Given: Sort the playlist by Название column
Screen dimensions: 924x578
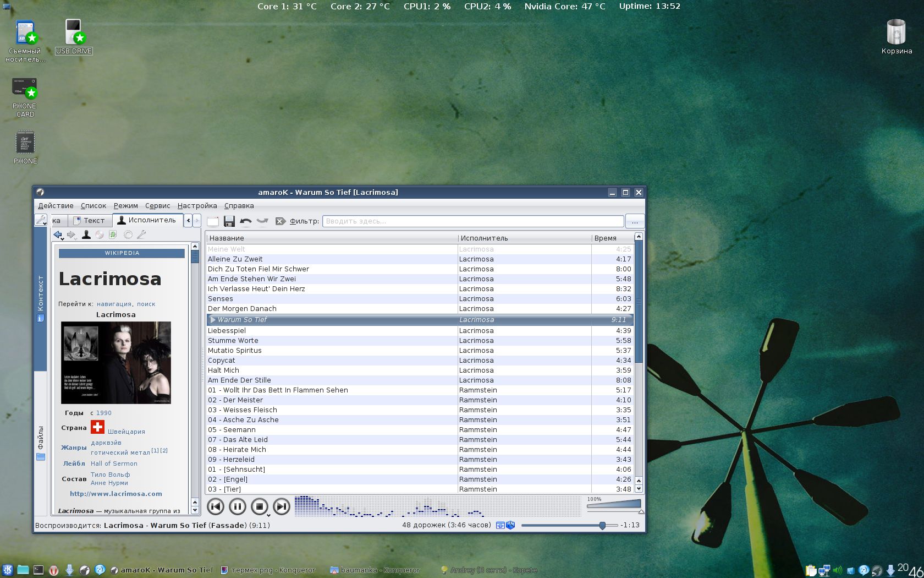Looking at the screenshot, I should coord(332,238).
